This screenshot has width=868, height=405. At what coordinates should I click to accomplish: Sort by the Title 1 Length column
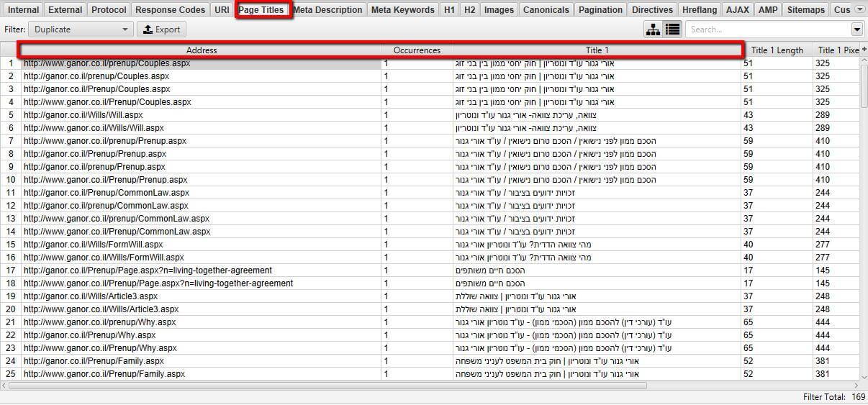click(777, 50)
